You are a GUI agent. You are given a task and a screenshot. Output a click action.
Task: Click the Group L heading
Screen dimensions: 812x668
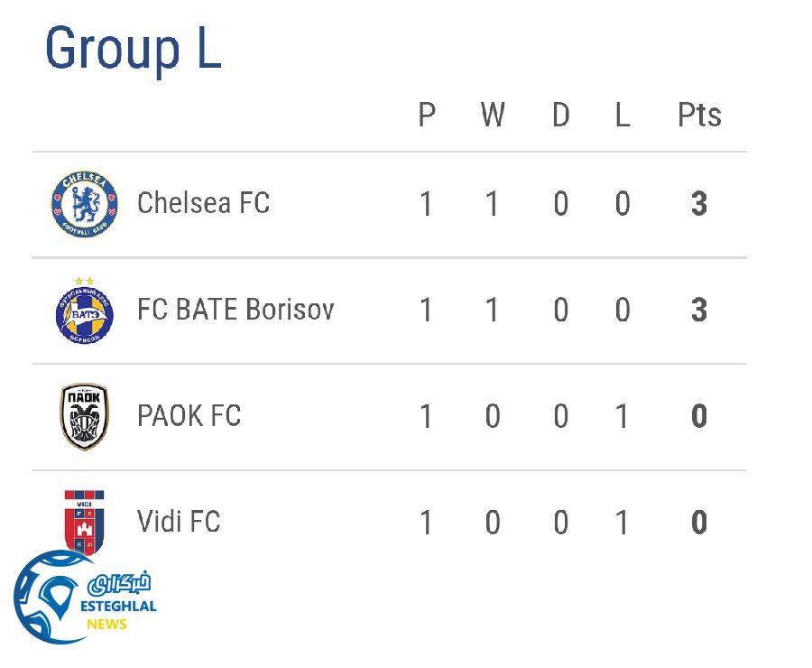point(133,49)
